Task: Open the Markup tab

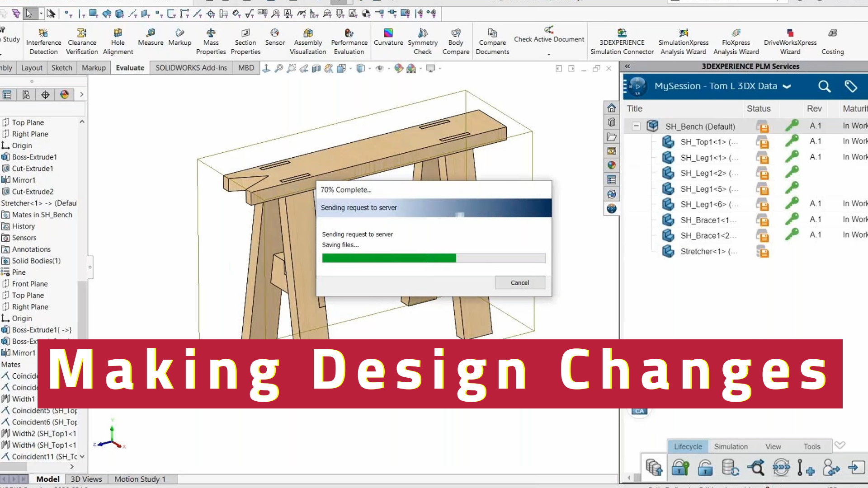Action: click(x=94, y=68)
